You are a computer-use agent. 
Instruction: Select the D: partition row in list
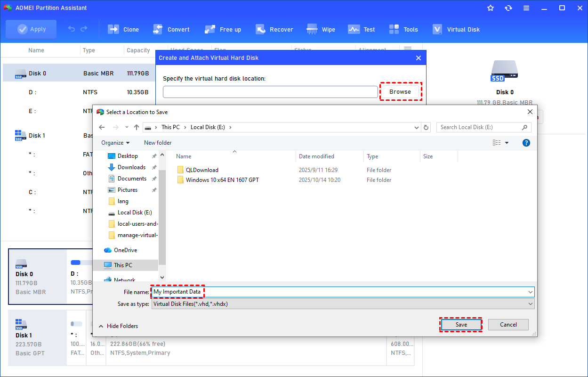(x=79, y=92)
